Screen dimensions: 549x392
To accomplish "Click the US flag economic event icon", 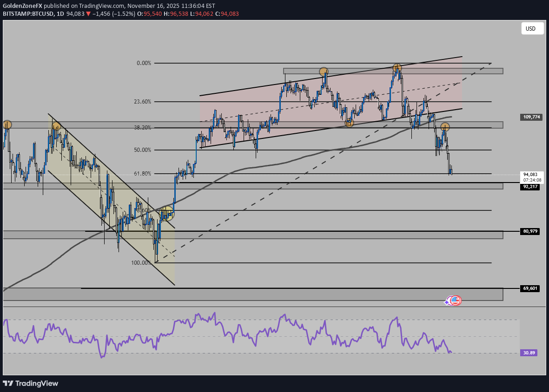I will 456,301.
